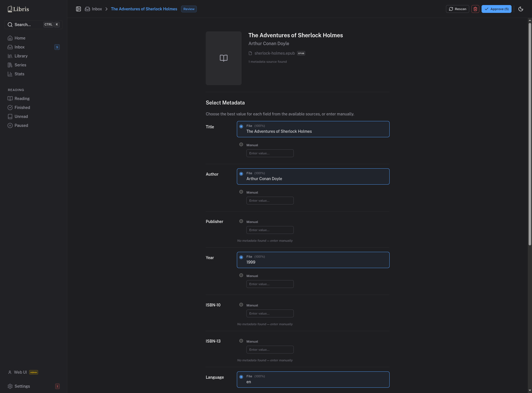Click the Rescan refresh icon

[x=451, y=9]
